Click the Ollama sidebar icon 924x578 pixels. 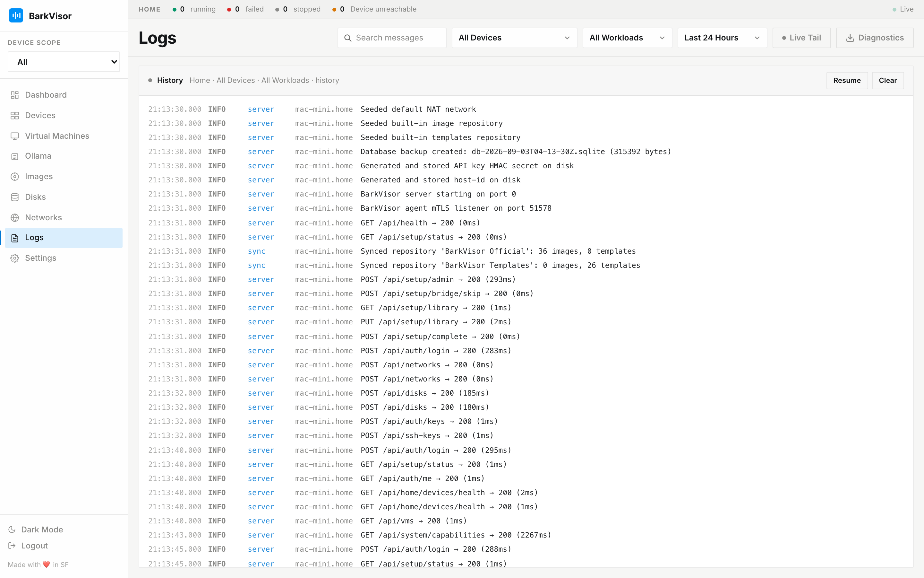15,156
